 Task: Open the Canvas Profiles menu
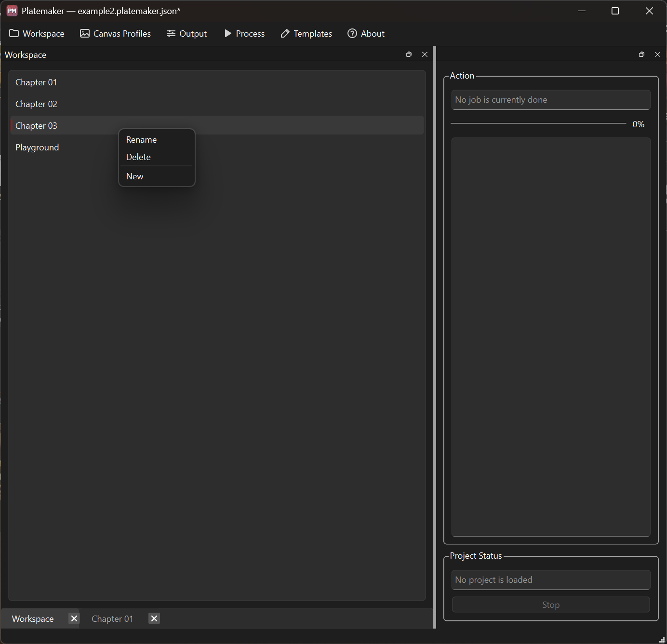[x=115, y=33]
